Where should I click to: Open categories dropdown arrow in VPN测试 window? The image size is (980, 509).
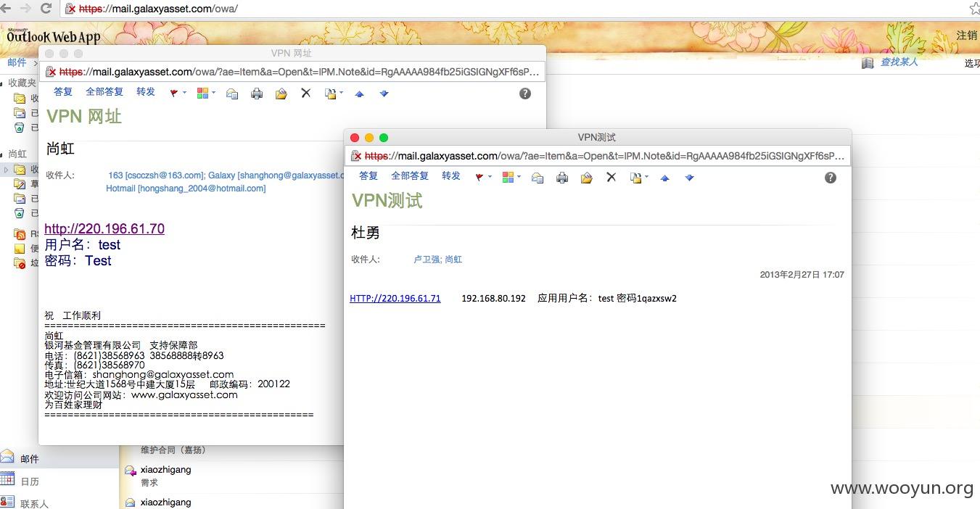(x=519, y=177)
